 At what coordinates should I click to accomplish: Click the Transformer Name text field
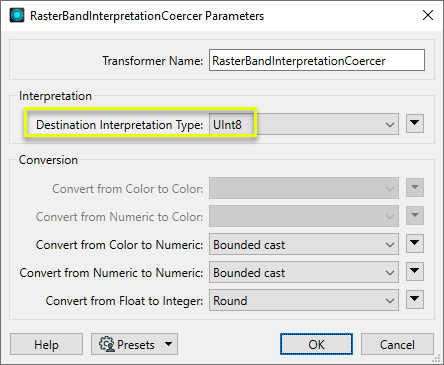pyautogui.click(x=317, y=60)
